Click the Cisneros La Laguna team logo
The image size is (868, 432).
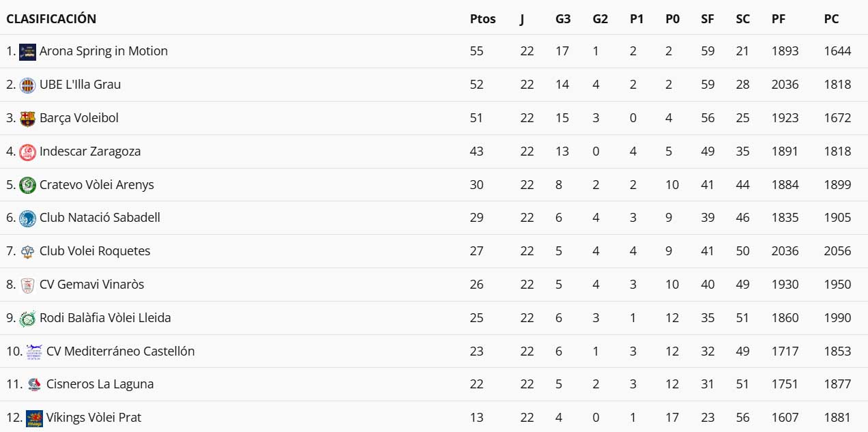pyautogui.click(x=34, y=385)
